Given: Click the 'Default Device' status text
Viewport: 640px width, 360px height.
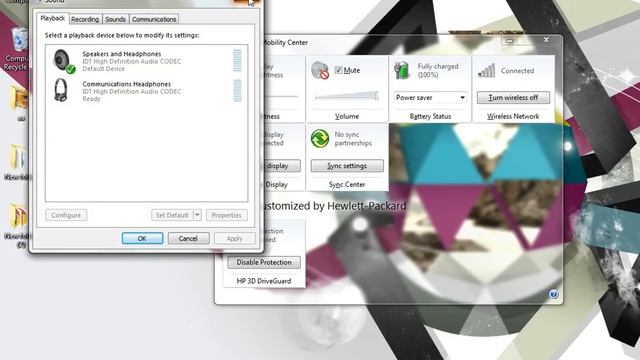Looking at the screenshot, I should tap(104, 69).
